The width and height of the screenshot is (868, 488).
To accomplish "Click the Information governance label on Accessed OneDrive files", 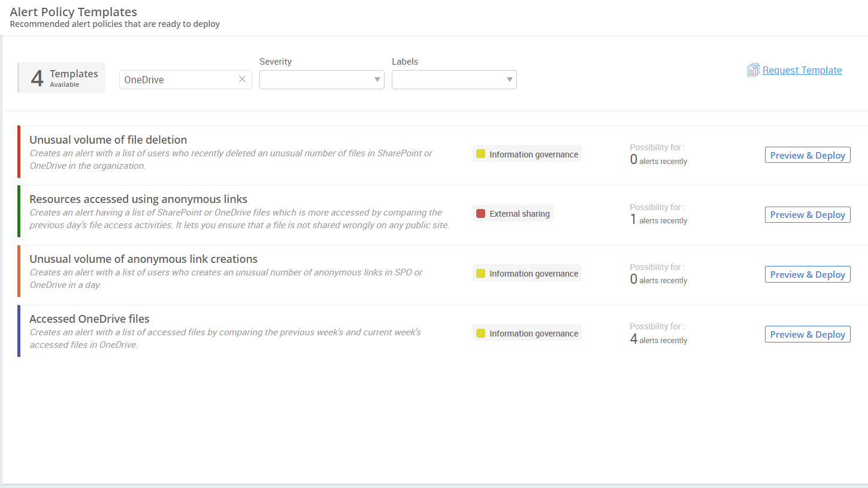I will tap(527, 333).
